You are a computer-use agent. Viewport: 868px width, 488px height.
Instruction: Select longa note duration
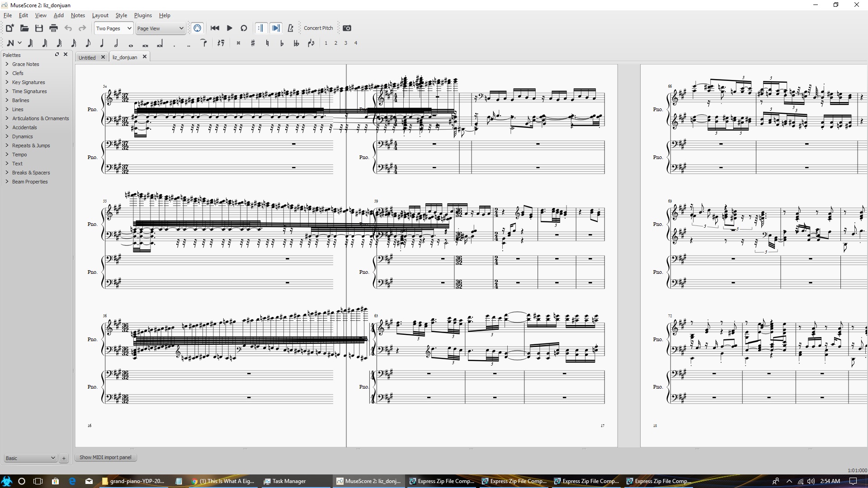(160, 44)
